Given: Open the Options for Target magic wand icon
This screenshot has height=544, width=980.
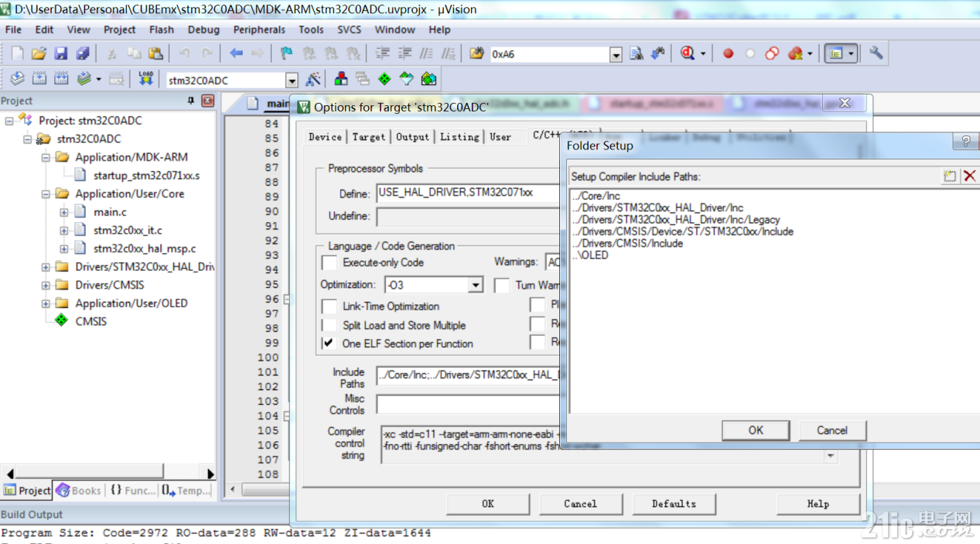Looking at the screenshot, I should [x=313, y=79].
